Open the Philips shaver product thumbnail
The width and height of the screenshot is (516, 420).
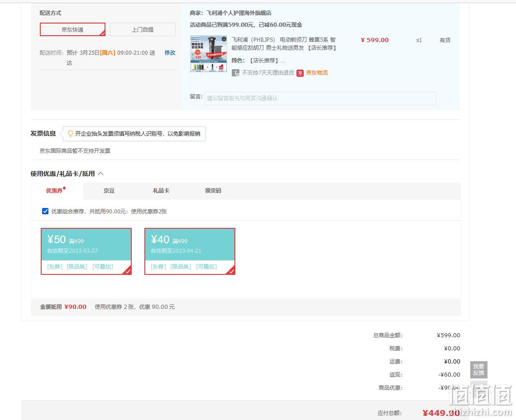tap(209, 53)
